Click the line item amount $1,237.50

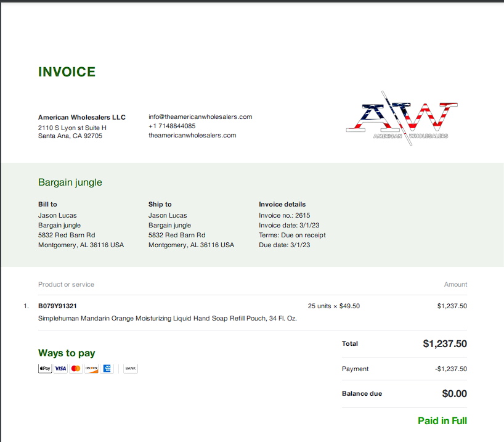tap(452, 306)
